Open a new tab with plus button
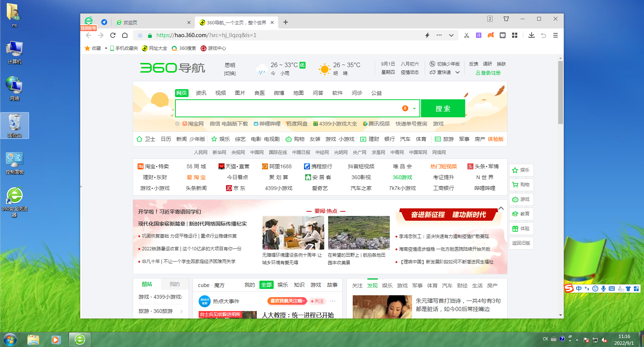This screenshot has width=644, height=347. (286, 22)
